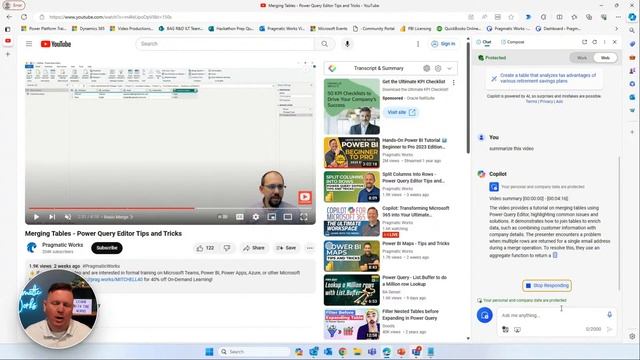Open Copilot sidebar in new window

[x=584, y=42]
